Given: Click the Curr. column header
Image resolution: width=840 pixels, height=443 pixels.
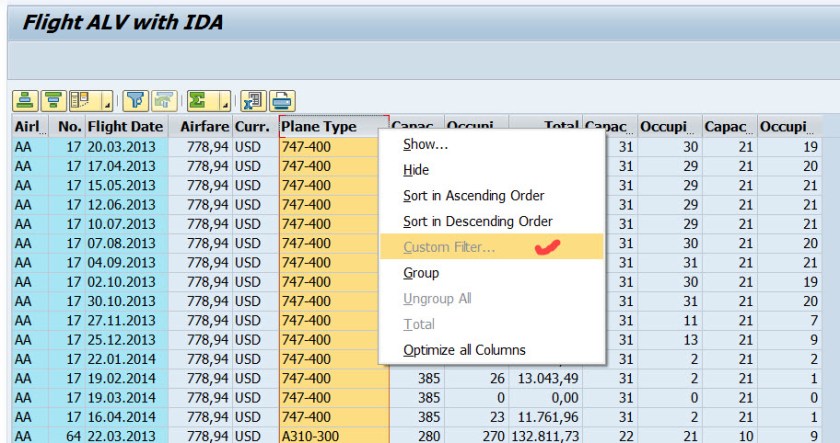Looking at the screenshot, I should [x=255, y=126].
